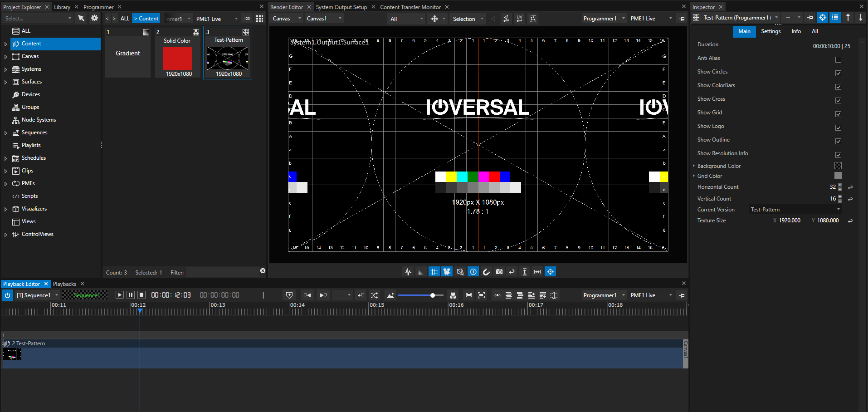Uncheck Show Logo
Screen dimensions: 868x412
[838, 128]
